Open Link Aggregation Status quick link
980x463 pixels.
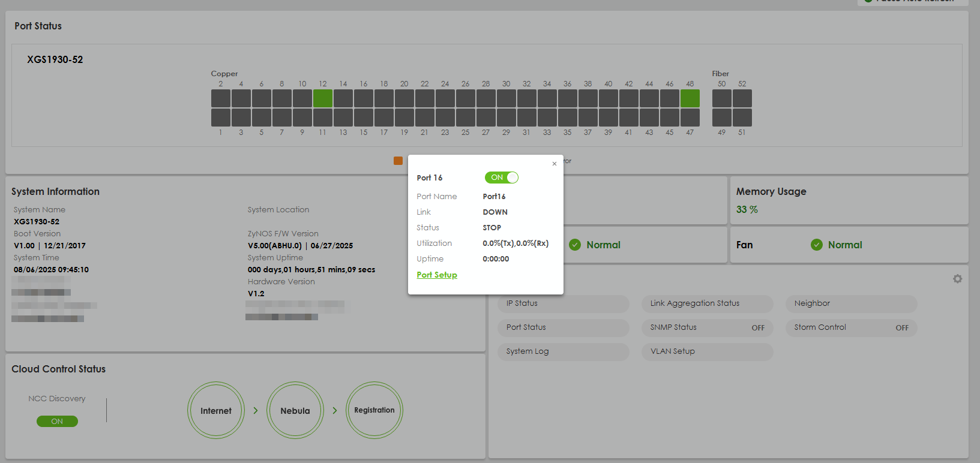707,303
